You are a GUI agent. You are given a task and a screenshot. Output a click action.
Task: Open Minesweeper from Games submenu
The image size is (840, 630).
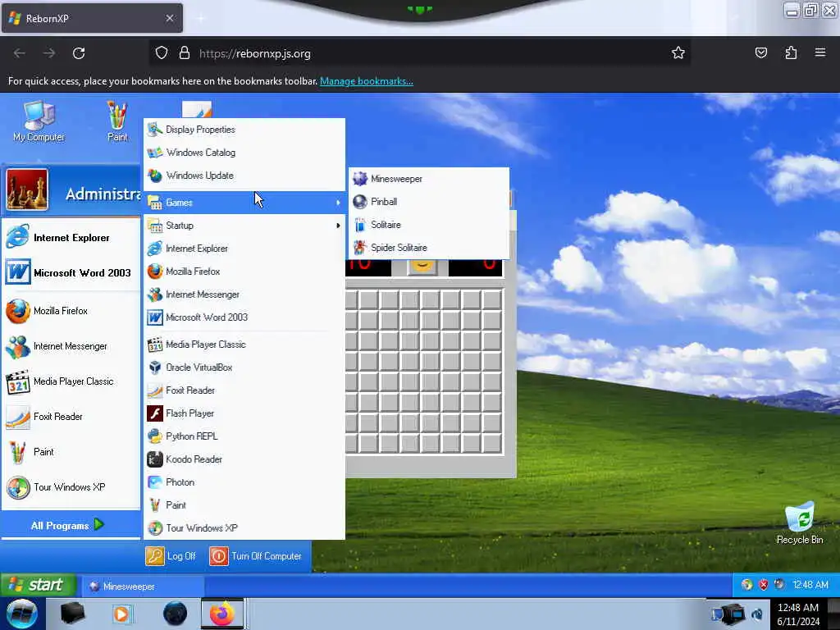pos(428,179)
